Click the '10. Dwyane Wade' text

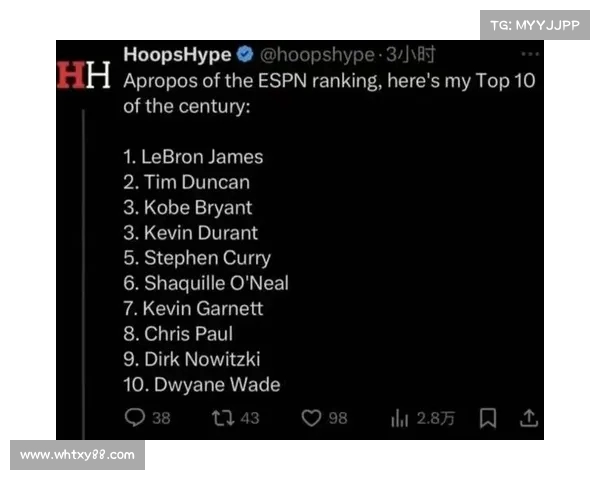201,384
